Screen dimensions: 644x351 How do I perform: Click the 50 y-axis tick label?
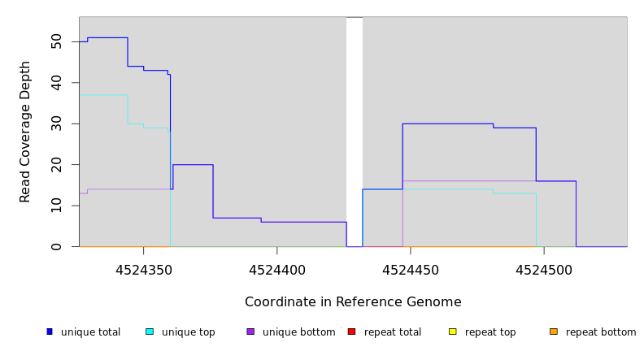56,41
